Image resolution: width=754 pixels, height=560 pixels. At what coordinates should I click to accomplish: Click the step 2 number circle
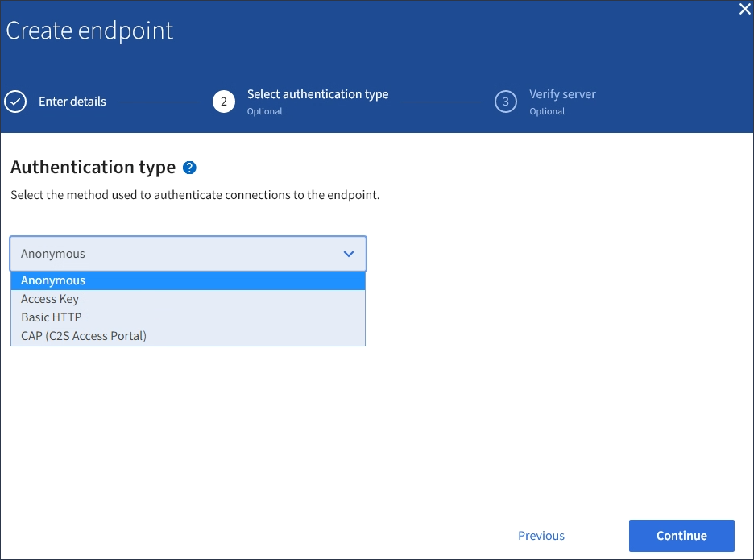pos(223,102)
